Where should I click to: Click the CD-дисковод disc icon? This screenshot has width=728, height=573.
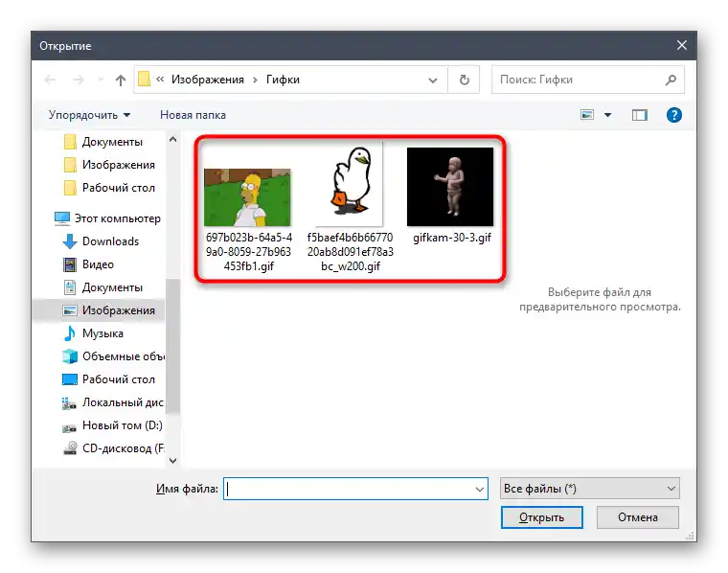(70, 448)
